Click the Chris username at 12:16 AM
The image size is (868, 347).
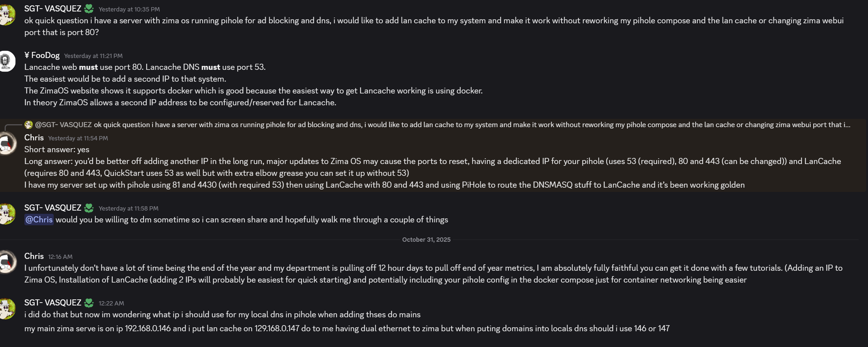tap(34, 256)
